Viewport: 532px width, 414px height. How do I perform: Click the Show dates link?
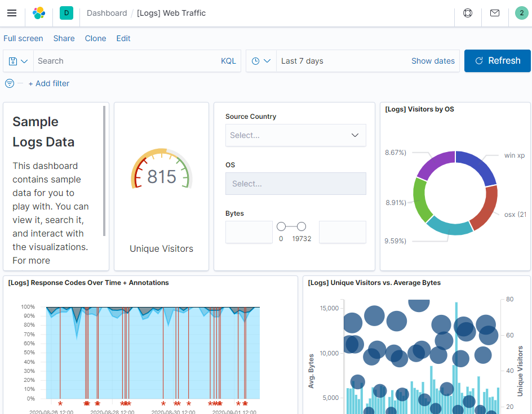point(433,61)
